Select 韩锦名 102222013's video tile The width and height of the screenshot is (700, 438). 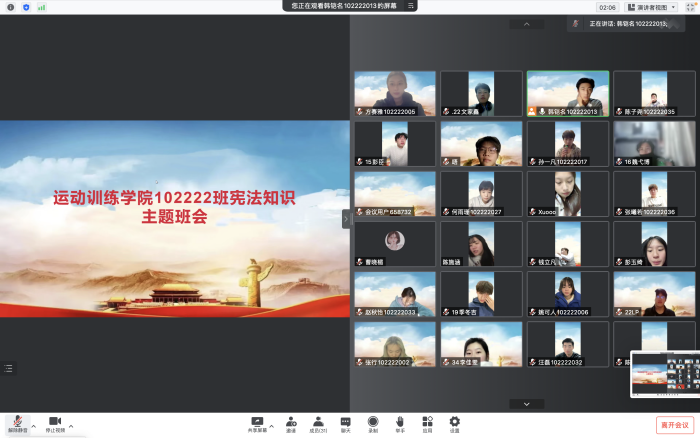(x=567, y=94)
